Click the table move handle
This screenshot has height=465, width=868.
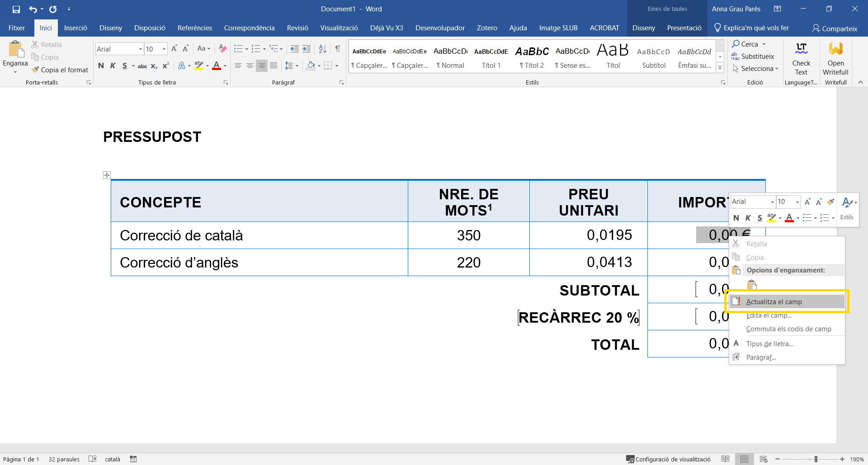coord(107,175)
